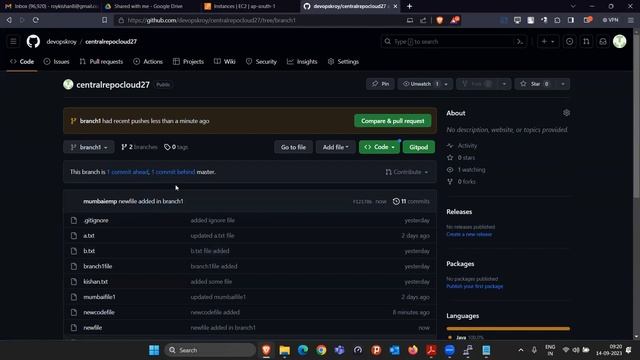Image resolution: width=640 pixels, height=360 pixels.
Task: Open the pull requests icon in header
Action: pos(586,41)
